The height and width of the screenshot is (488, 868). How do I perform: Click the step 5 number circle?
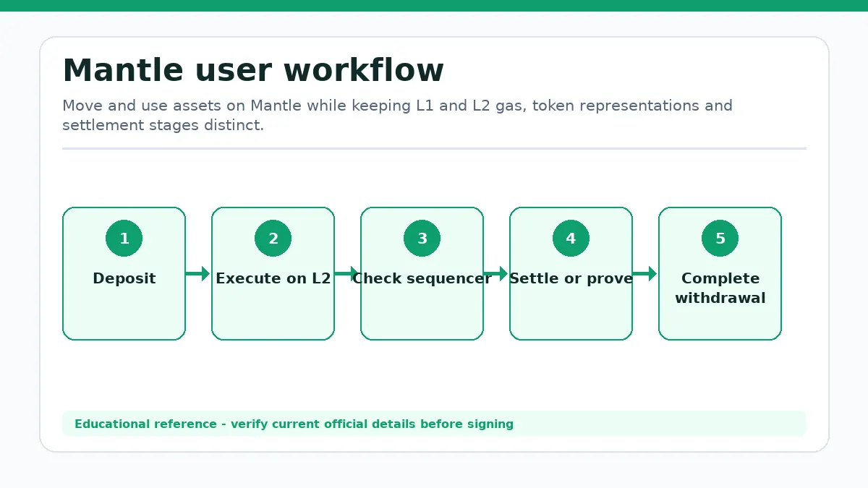click(720, 239)
